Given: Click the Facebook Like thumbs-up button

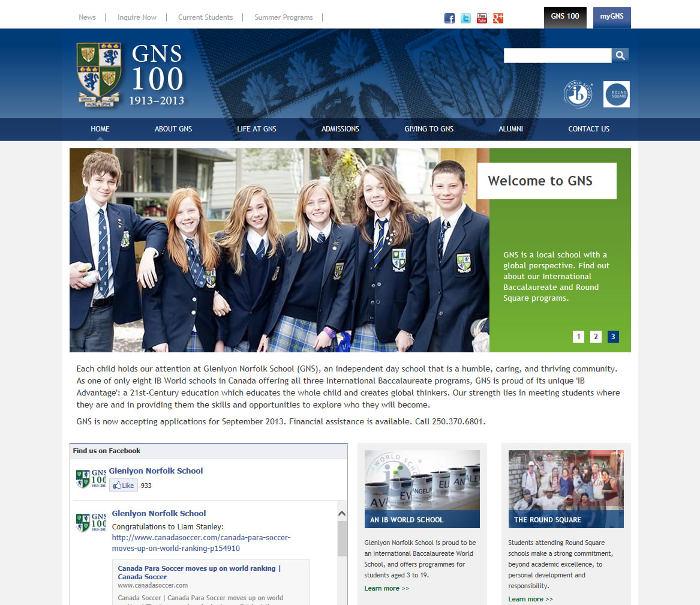Looking at the screenshot, I should (x=123, y=485).
